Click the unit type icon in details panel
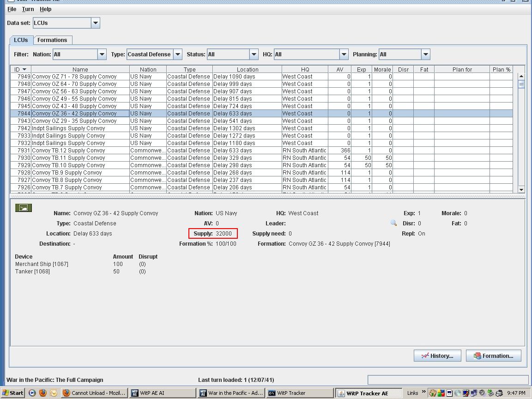532x399 pixels. (x=24, y=208)
